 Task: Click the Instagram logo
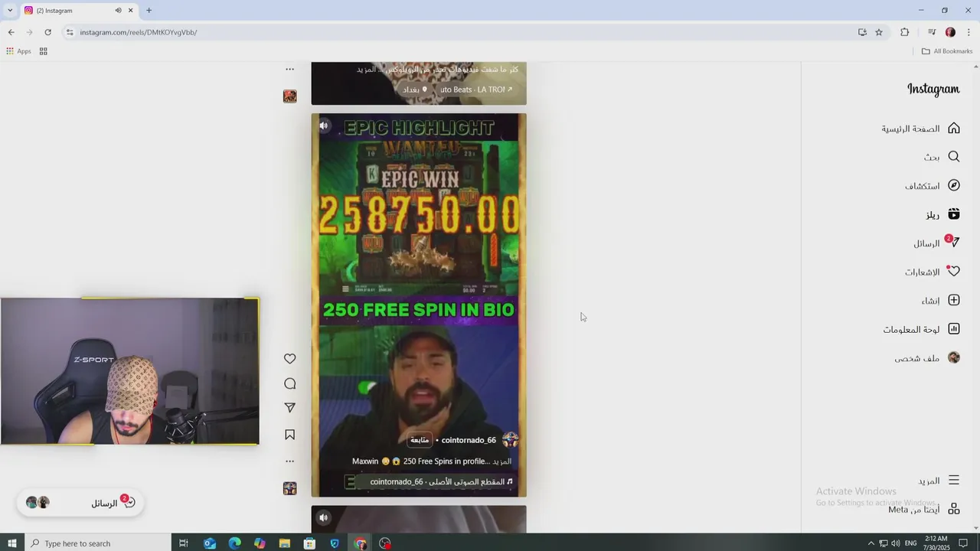click(933, 89)
